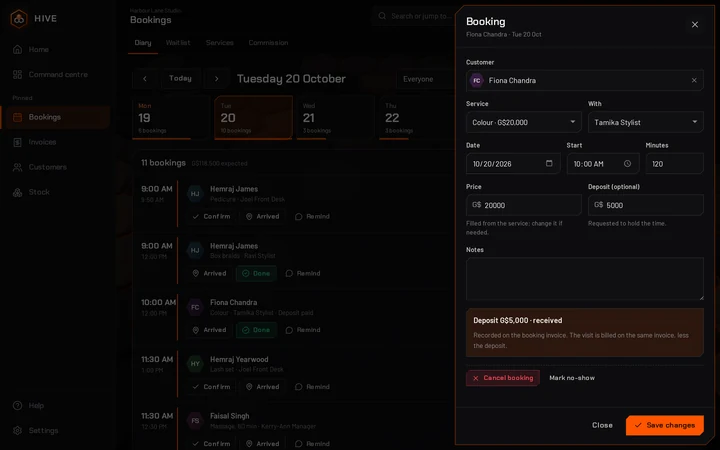This screenshot has height=450, width=720.
Task: Switch to the Commission tab
Action: tap(268, 43)
